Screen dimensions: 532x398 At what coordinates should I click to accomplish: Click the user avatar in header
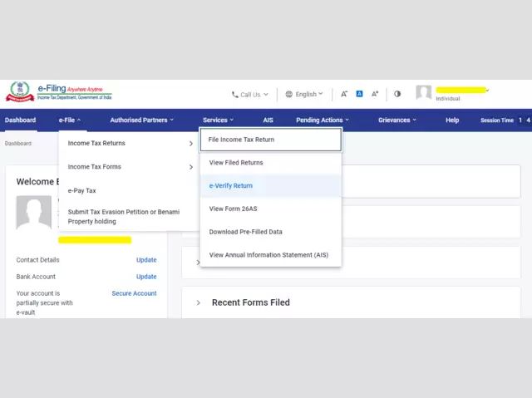(424, 93)
